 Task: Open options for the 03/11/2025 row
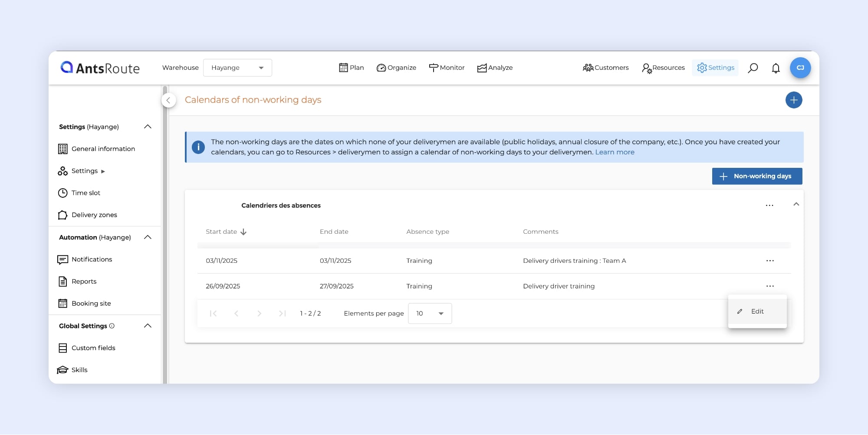click(769, 261)
